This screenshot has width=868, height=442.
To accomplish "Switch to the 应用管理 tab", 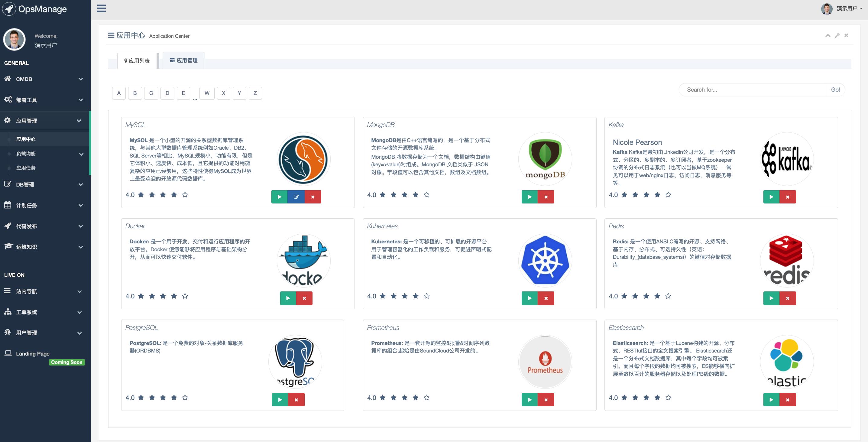I will click(x=184, y=60).
